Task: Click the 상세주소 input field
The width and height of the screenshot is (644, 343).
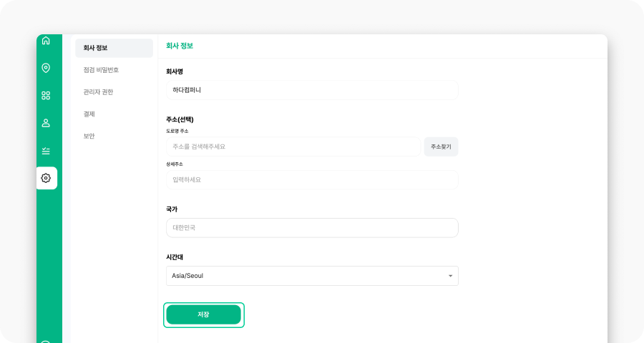Action: pyautogui.click(x=312, y=179)
